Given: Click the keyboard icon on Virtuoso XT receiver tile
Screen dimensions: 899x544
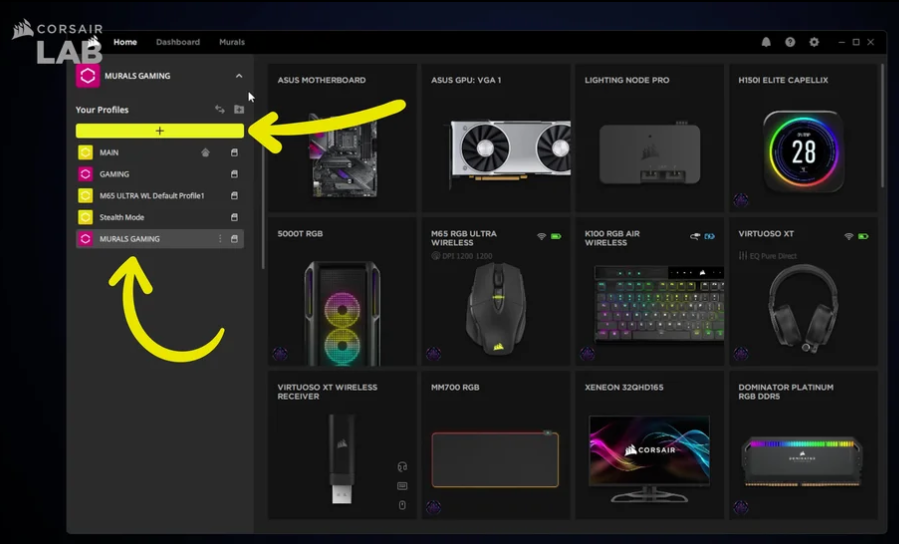Looking at the screenshot, I should tap(402, 486).
